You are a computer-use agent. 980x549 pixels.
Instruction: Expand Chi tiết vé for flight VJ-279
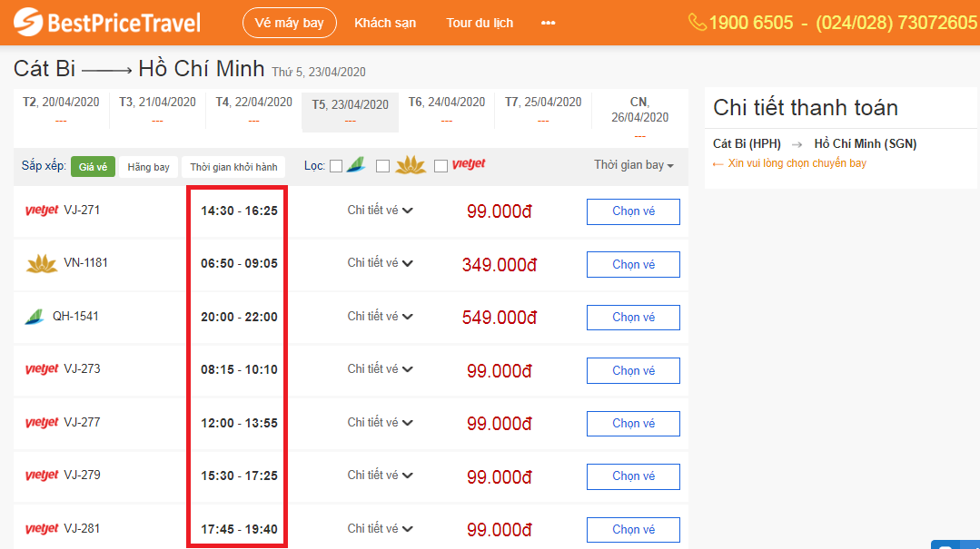tap(380, 475)
